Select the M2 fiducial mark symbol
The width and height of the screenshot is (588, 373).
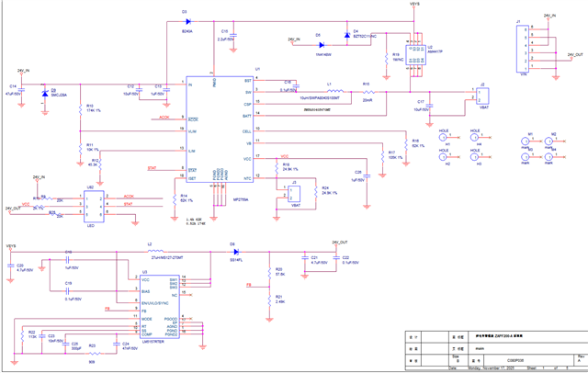click(548, 141)
